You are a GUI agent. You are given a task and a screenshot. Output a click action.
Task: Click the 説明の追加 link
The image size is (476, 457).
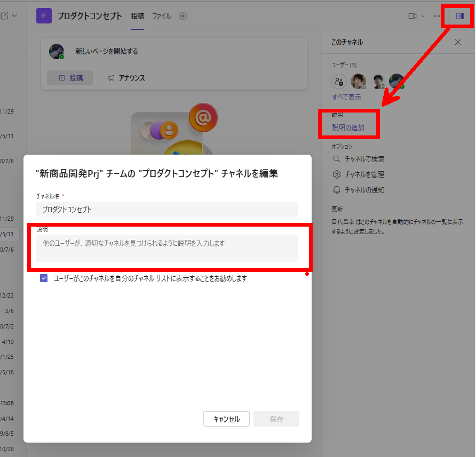(348, 127)
